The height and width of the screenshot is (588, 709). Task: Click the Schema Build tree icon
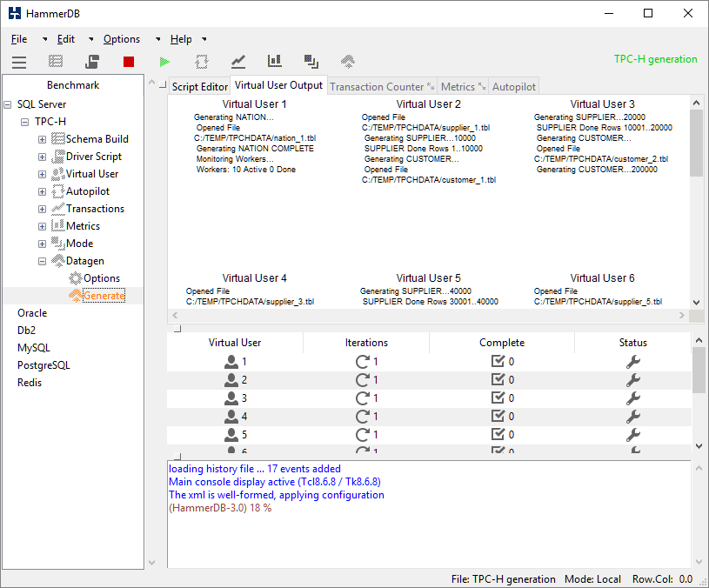click(x=58, y=139)
